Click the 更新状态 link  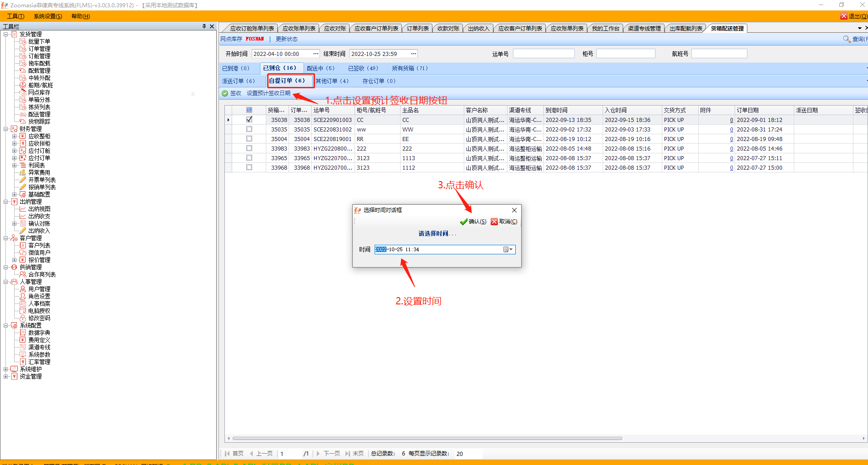(x=287, y=39)
